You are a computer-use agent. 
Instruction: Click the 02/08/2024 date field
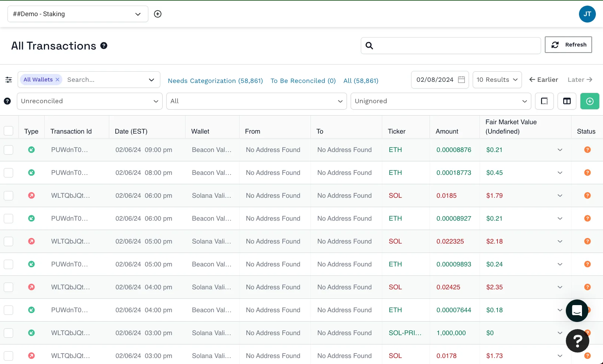[440, 80]
